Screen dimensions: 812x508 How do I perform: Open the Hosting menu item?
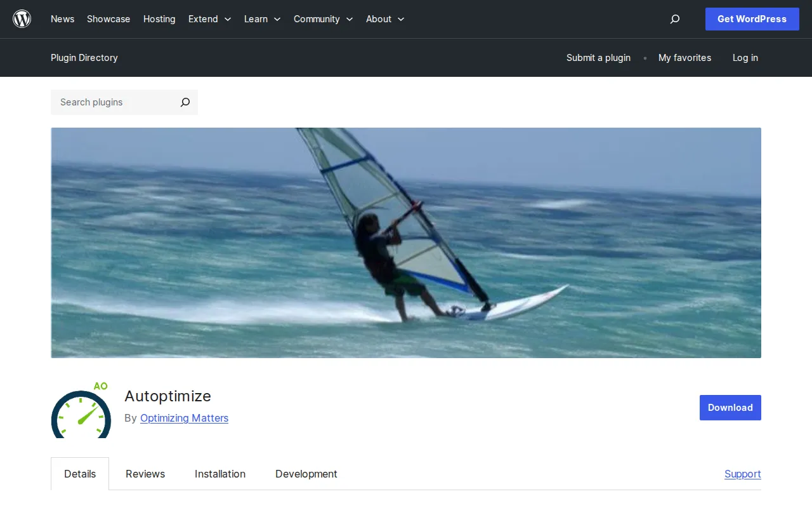[159, 19]
